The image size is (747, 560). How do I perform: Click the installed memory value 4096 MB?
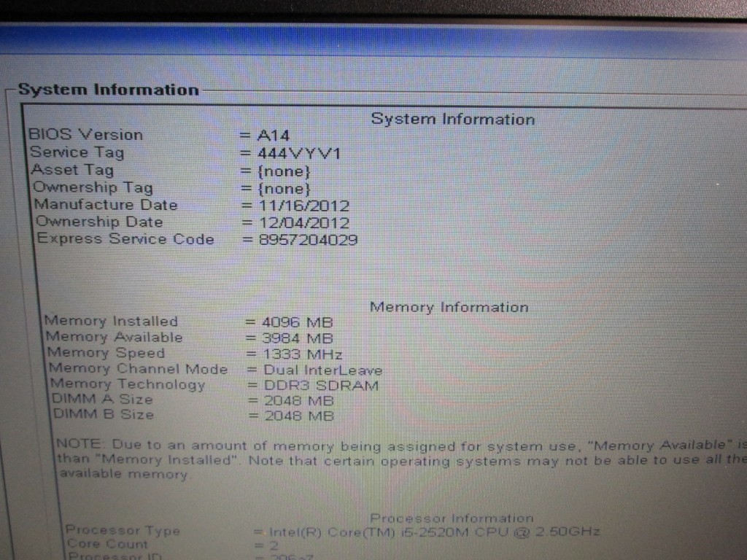click(x=298, y=322)
